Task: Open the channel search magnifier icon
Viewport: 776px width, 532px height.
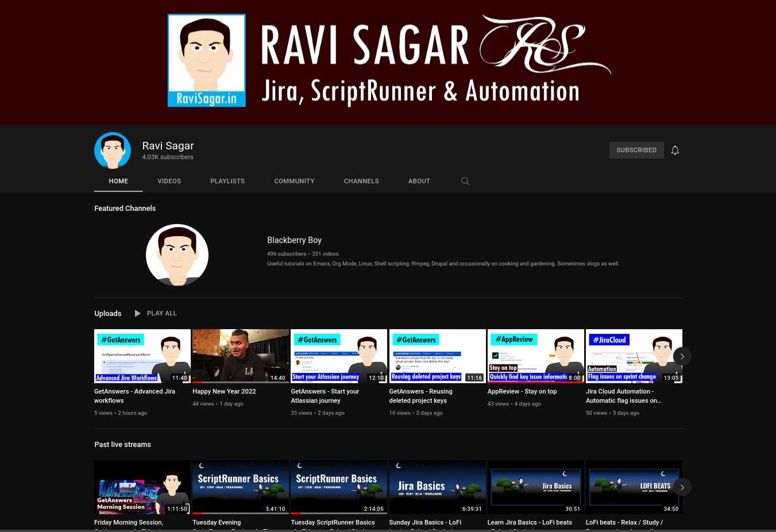Action: pyautogui.click(x=465, y=181)
